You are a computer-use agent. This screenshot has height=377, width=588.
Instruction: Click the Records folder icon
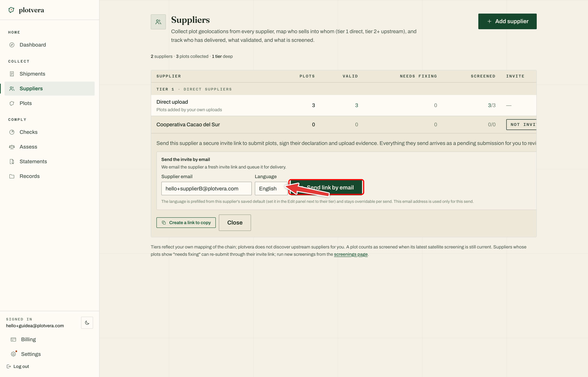click(12, 176)
